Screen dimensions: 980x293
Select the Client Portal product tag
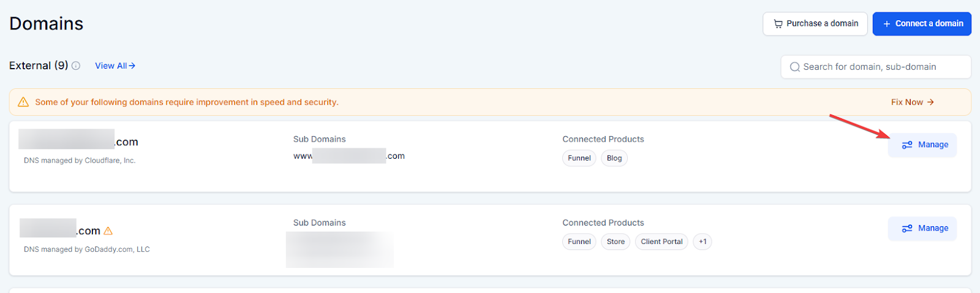[661, 242]
